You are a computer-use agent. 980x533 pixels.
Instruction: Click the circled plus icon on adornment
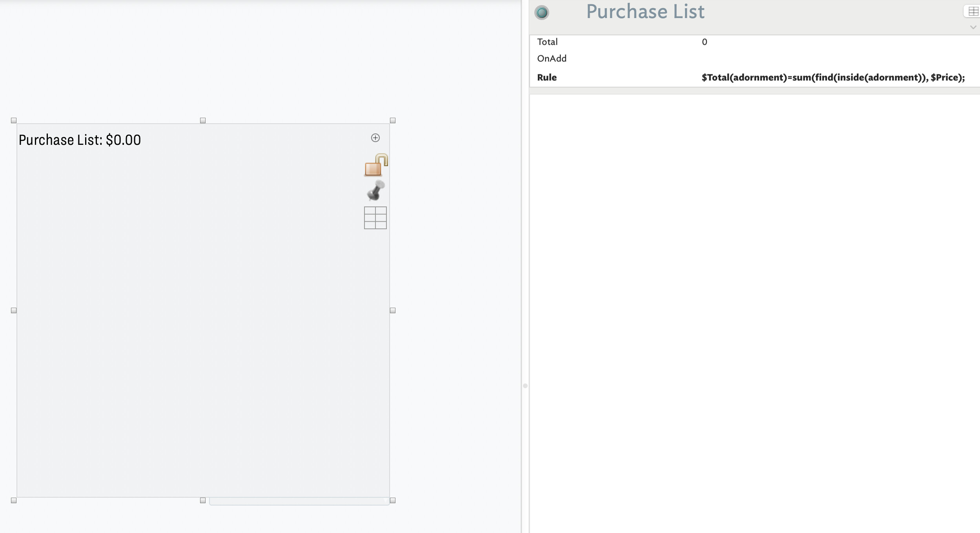[375, 138]
